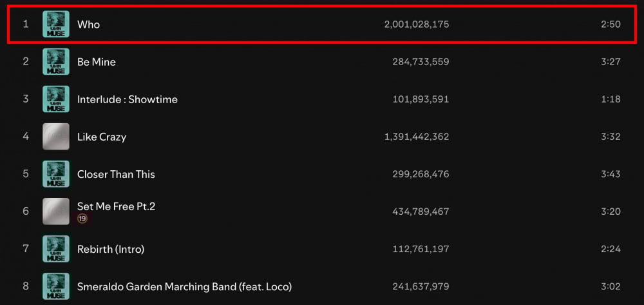Select the 2,001,028,175 play count

click(417, 25)
